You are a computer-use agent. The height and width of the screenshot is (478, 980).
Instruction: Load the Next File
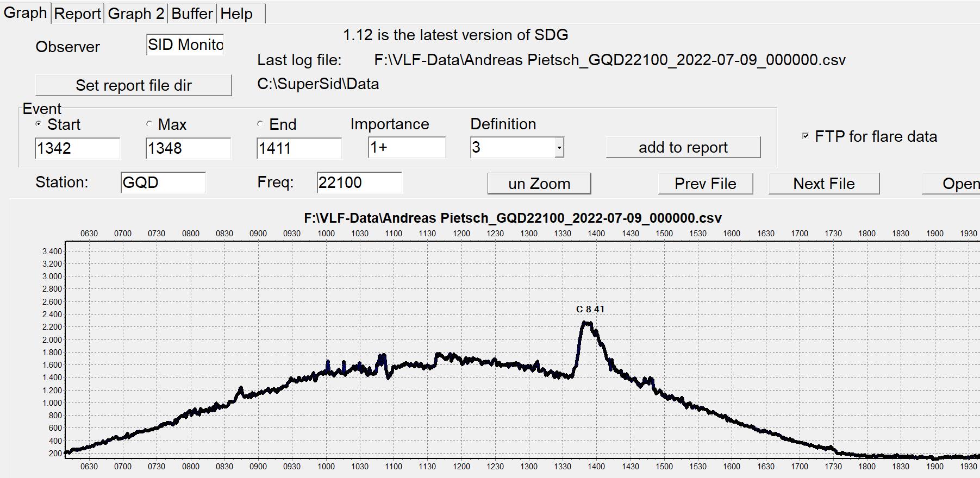tap(824, 184)
